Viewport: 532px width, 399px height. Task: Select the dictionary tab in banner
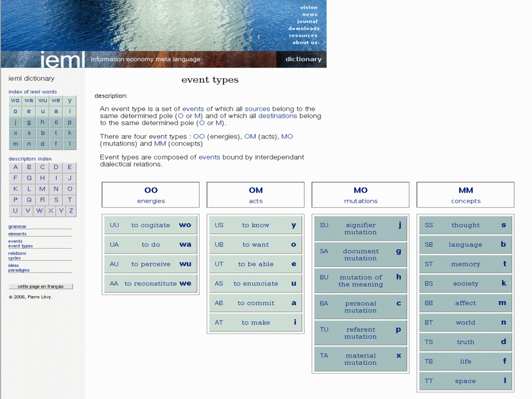[x=303, y=59]
